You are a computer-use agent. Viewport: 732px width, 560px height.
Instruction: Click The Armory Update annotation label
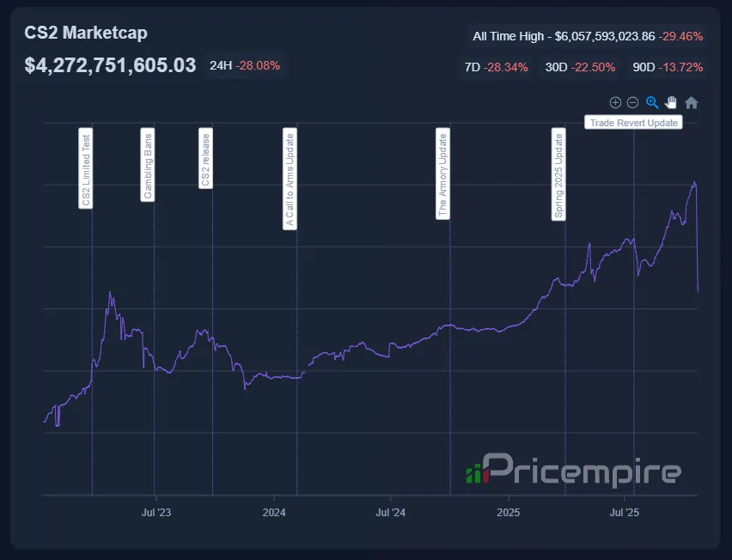tap(443, 175)
